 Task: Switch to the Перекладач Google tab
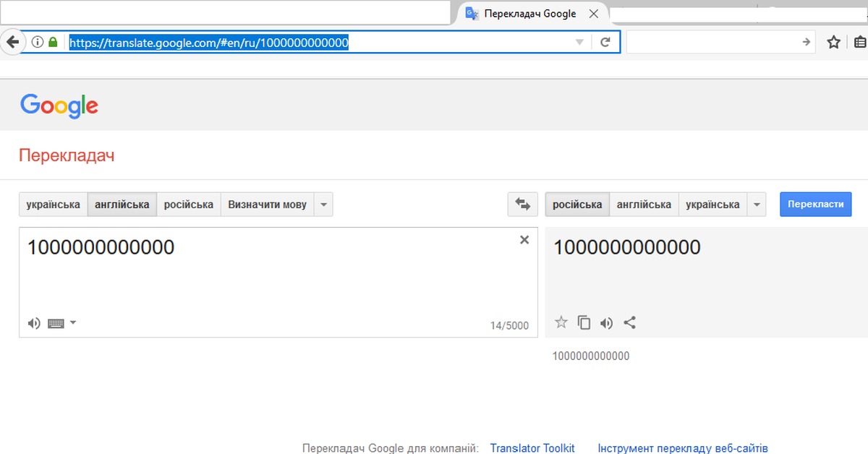click(x=529, y=14)
